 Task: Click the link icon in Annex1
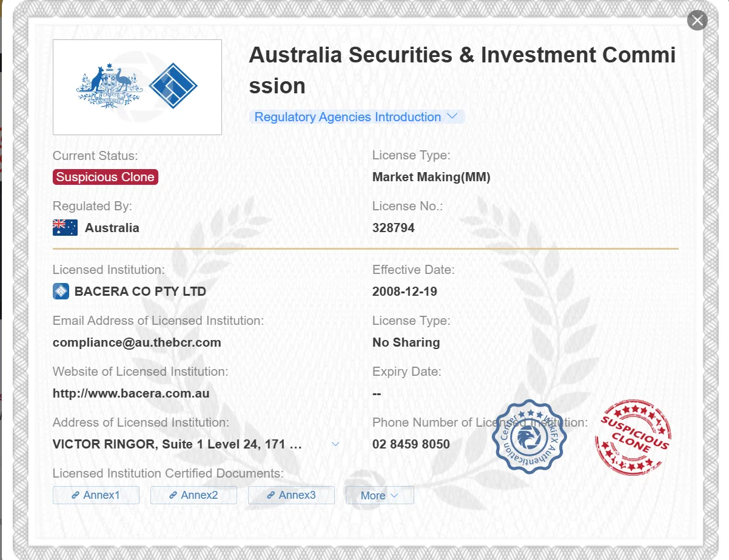(x=76, y=495)
